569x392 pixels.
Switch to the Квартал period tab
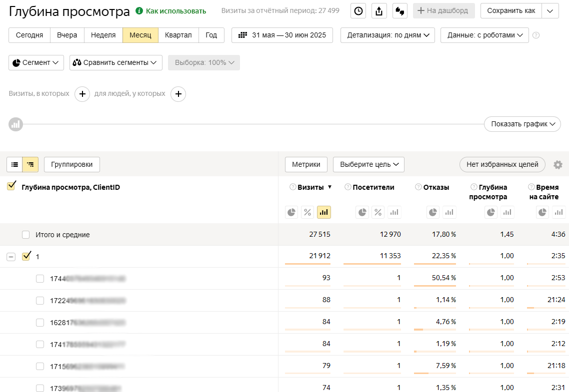[x=178, y=35]
